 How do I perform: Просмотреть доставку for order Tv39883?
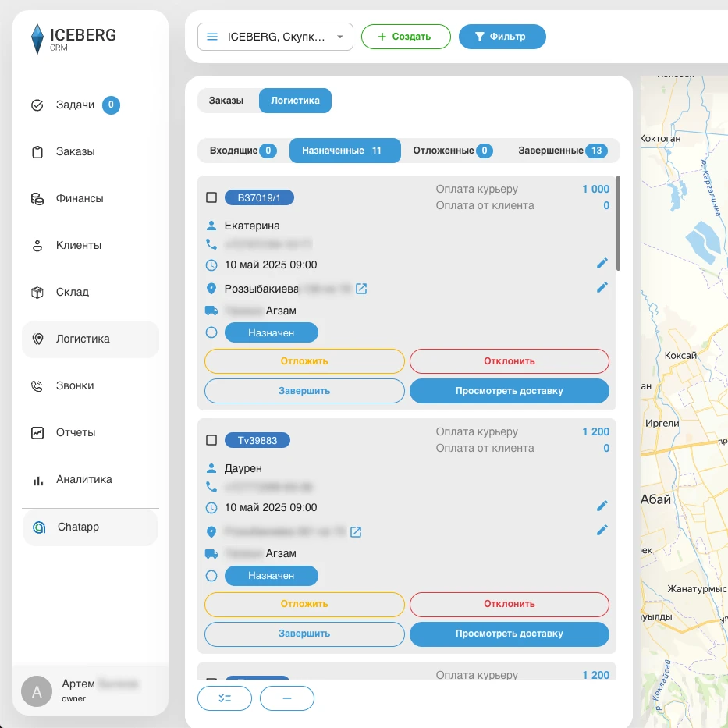[x=510, y=634]
